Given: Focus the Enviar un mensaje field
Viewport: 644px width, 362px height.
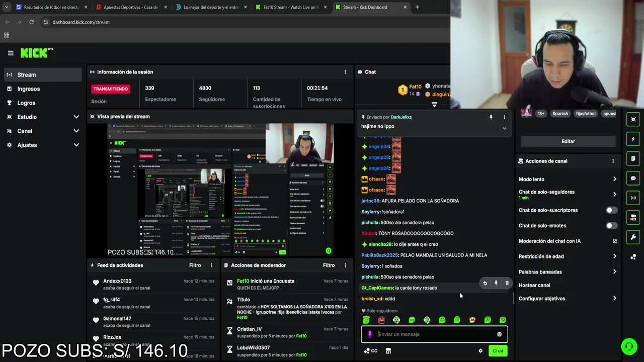Looking at the screenshot, I should tap(434, 334).
